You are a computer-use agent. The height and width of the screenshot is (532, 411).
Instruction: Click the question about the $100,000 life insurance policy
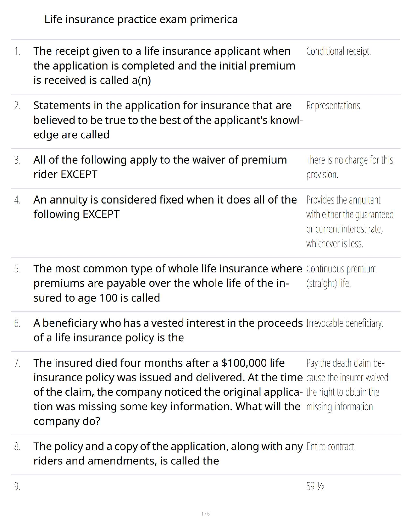click(168, 392)
